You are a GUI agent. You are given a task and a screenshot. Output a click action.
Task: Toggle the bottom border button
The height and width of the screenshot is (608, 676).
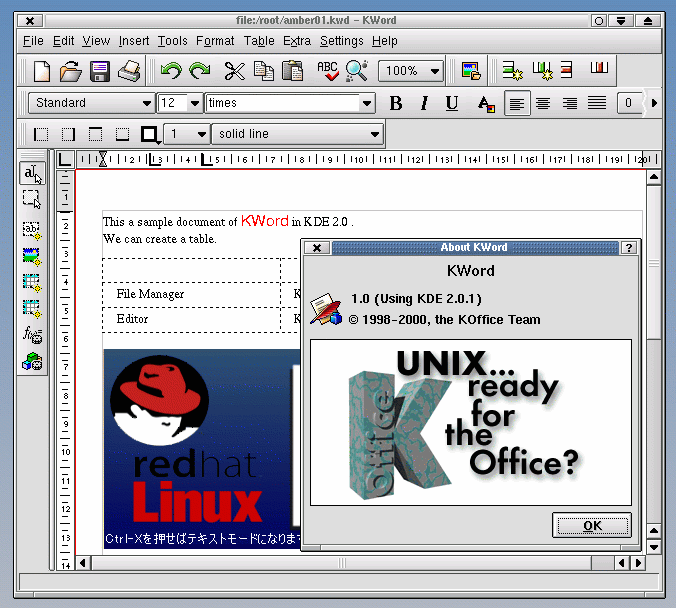pyautogui.click(x=122, y=135)
